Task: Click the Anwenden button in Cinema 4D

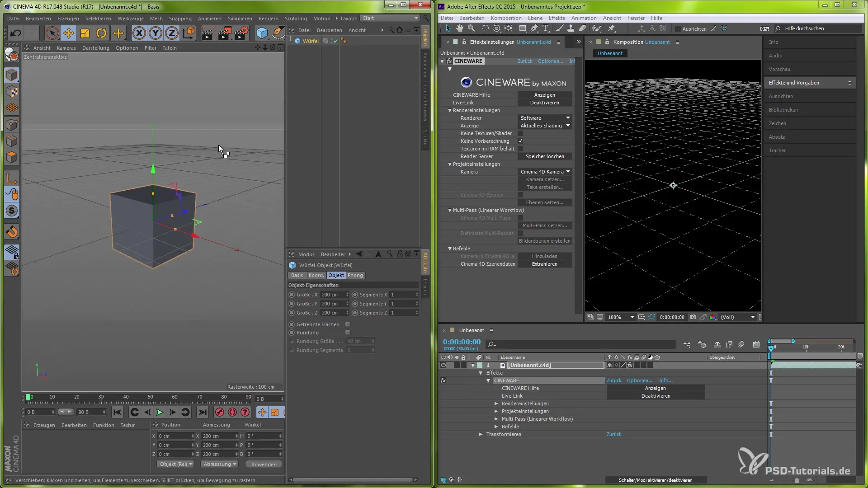Action: pos(264,465)
